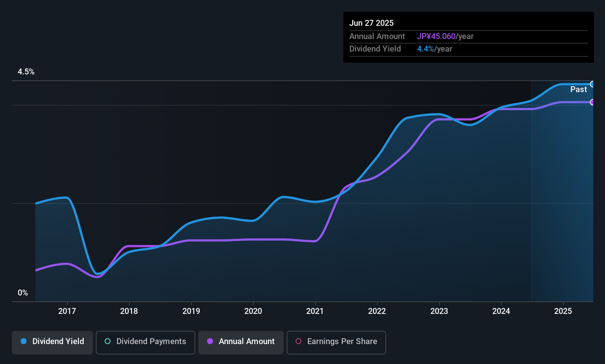605x364 pixels.
Task: Click the Jun 27 2025 tooltip date
Action: 371,23
